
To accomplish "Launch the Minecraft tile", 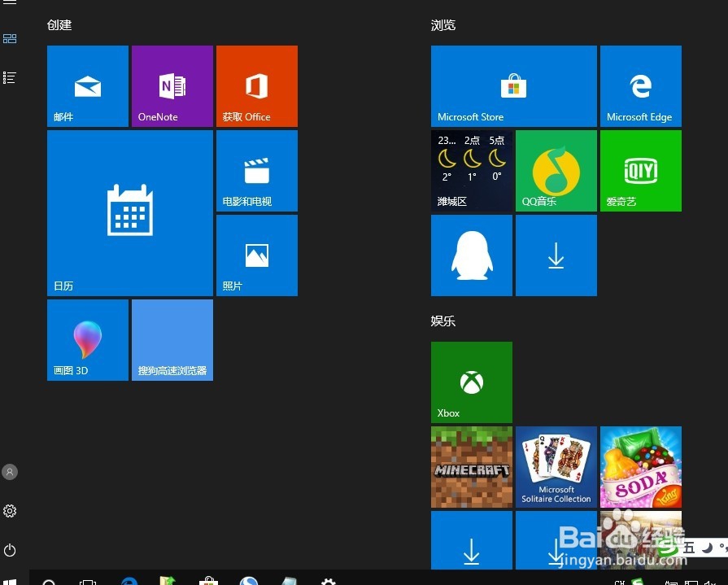I will click(472, 467).
